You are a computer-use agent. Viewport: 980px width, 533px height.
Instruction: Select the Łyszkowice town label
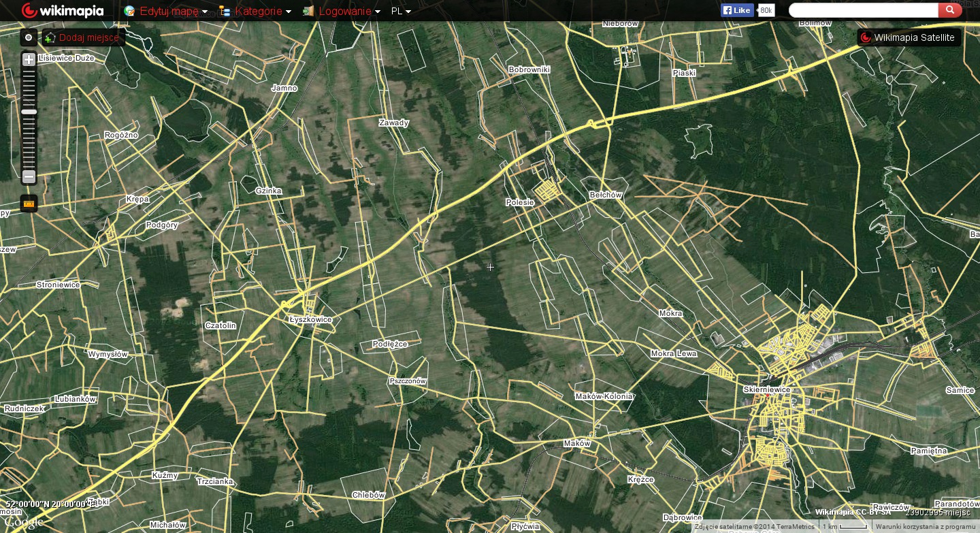click(310, 319)
